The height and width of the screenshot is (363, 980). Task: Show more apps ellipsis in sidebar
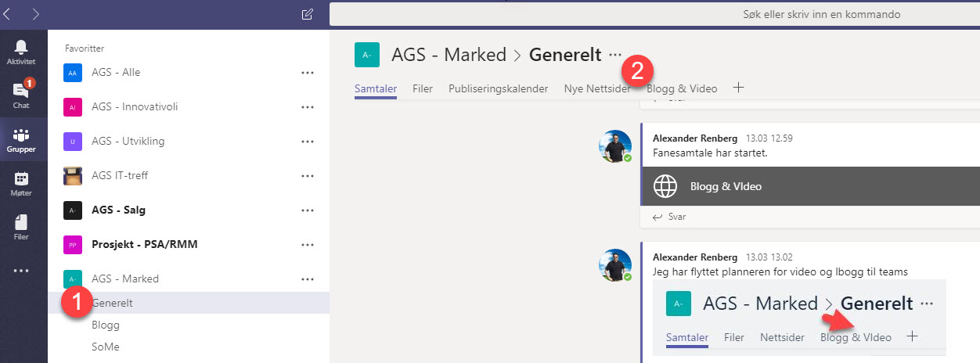tap(21, 271)
